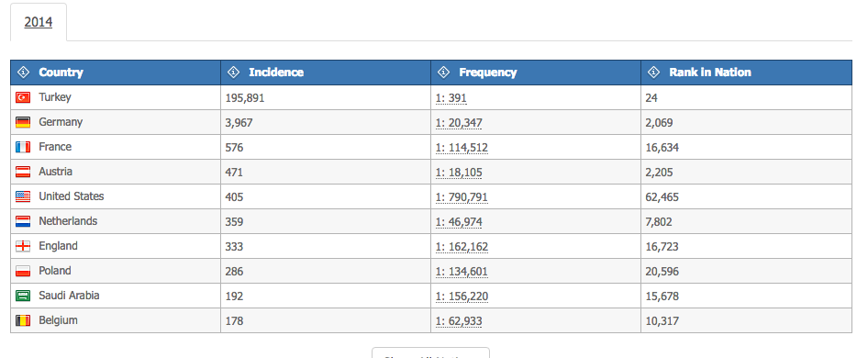Click the Turkey flag icon
This screenshot has width=868, height=358.
click(23, 97)
